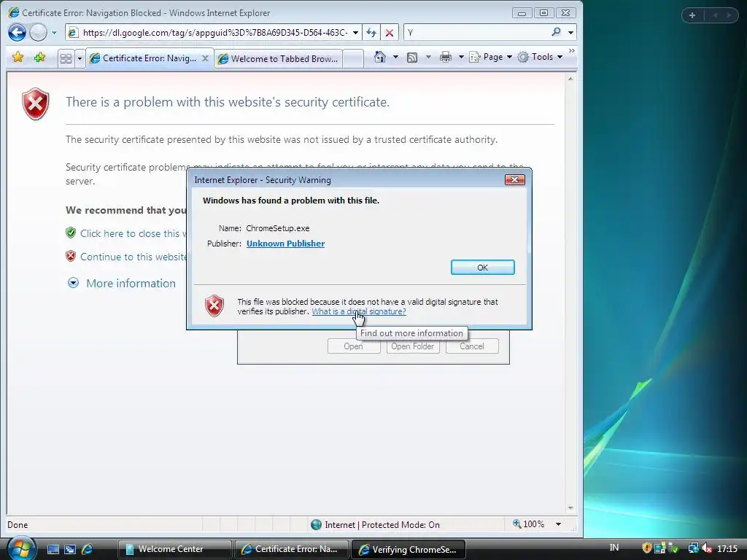Image resolution: width=747 pixels, height=560 pixels.
Task: Click the Cancel button in download dialog
Action: point(472,346)
